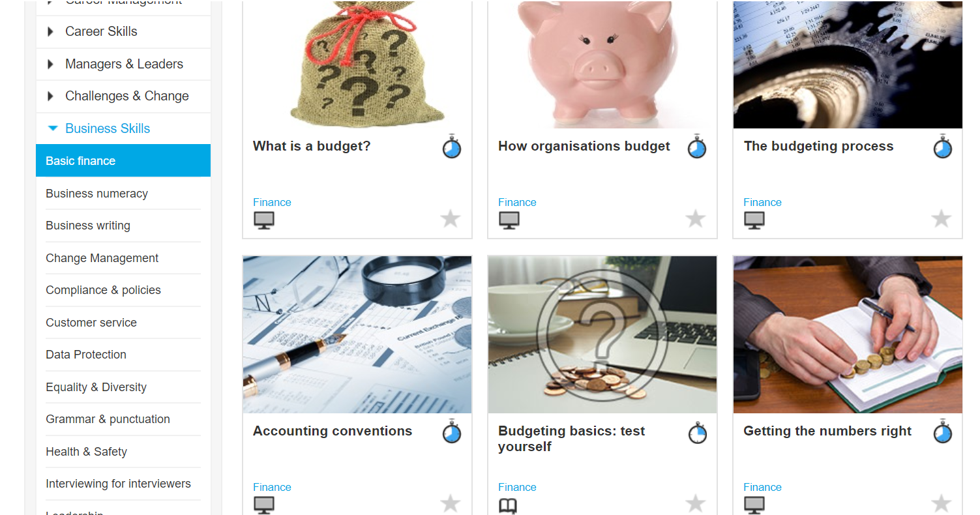Click the monitor icon under 'How organisations budget'
This screenshot has width=980, height=515.
click(509, 220)
